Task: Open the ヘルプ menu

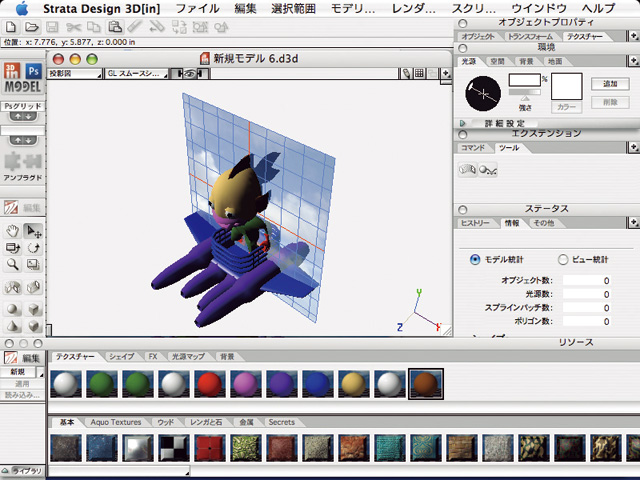Action: click(599, 8)
